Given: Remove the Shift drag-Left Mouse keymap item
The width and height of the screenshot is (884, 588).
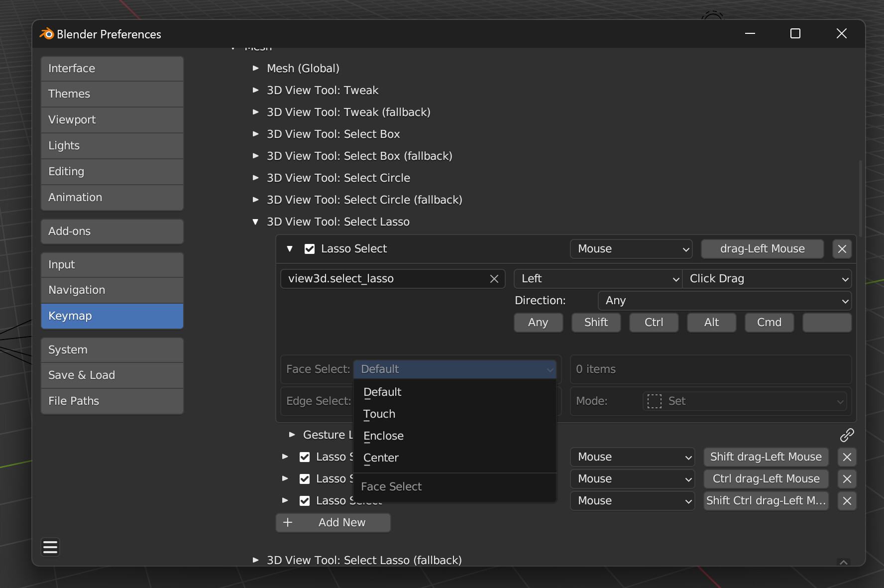Looking at the screenshot, I should pos(847,457).
